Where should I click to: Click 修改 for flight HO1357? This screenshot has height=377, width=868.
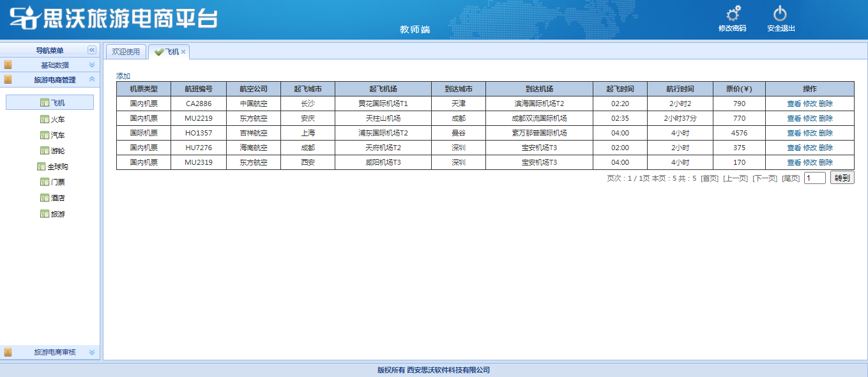809,133
